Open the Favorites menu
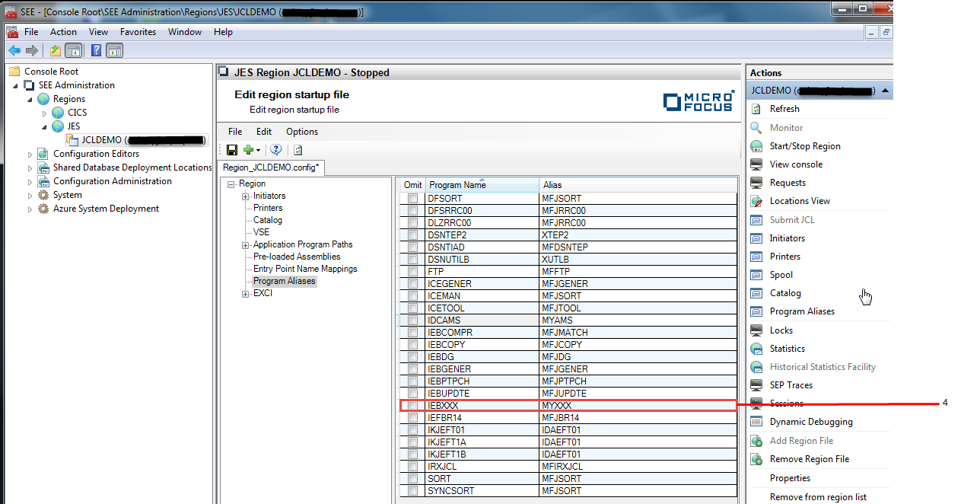This screenshot has height=504, width=980. point(138,32)
